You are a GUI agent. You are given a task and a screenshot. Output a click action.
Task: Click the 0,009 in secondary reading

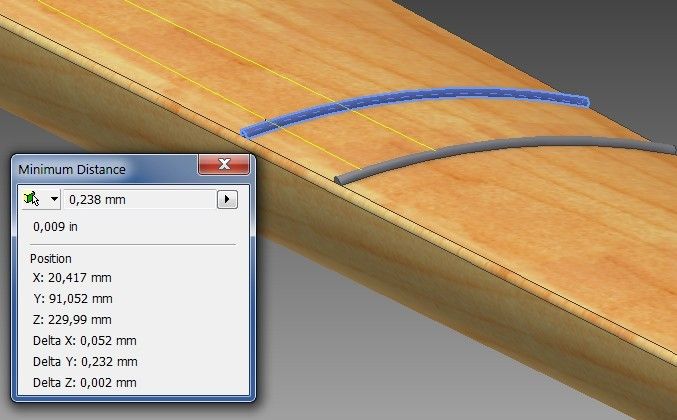(x=55, y=227)
